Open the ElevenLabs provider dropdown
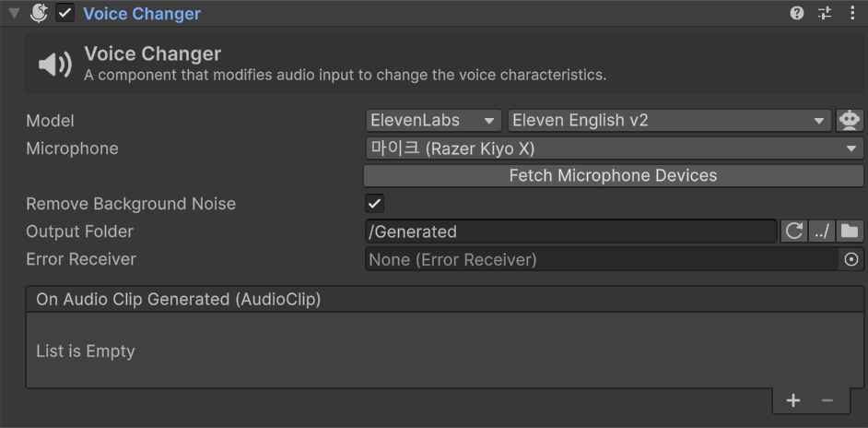This screenshot has width=868, height=428. click(x=433, y=121)
